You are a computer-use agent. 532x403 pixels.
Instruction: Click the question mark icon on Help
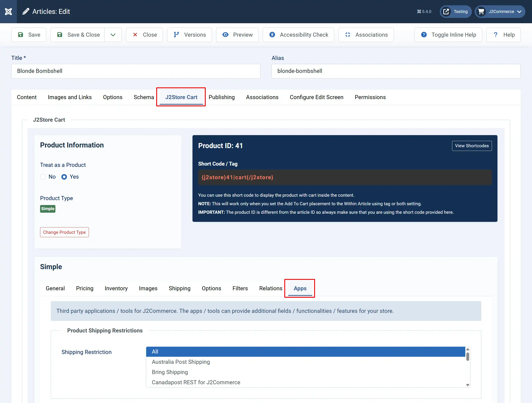click(495, 35)
